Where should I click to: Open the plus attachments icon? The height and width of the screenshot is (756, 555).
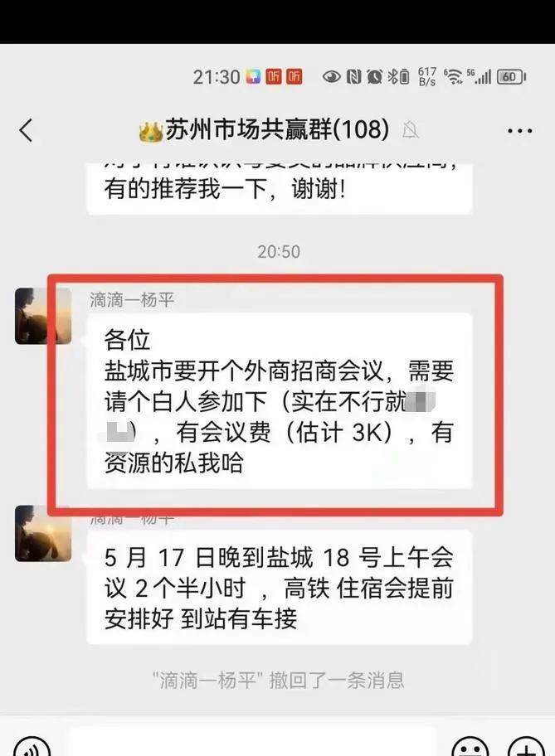click(527, 746)
